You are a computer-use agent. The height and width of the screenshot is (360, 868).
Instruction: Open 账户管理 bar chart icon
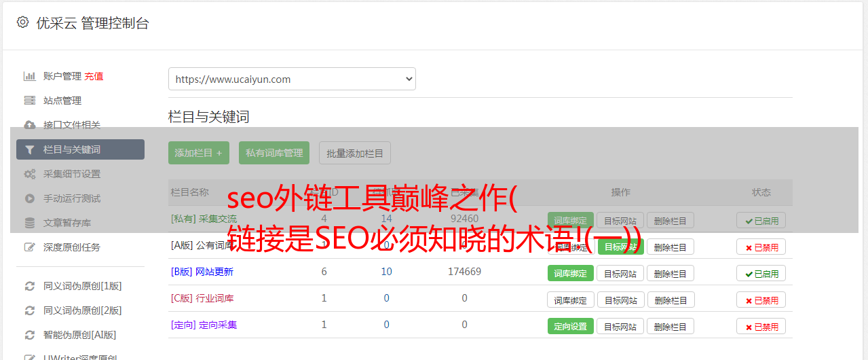[29, 76]
